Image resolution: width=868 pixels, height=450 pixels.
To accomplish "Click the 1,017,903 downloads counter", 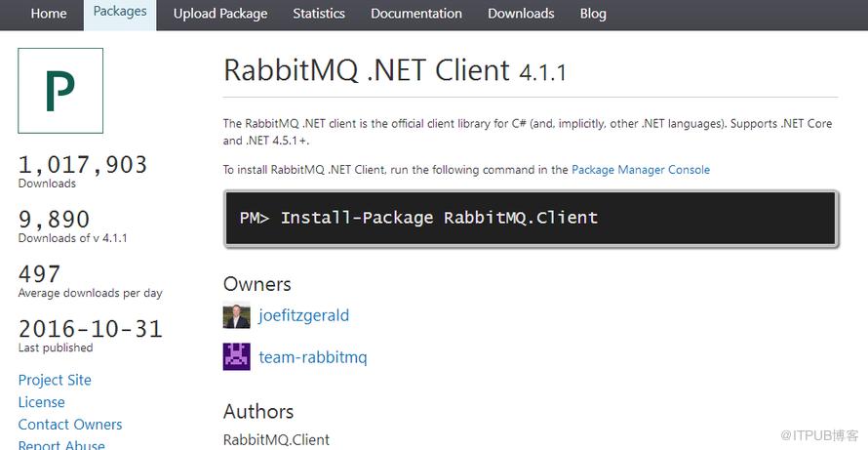I will 83,165.
